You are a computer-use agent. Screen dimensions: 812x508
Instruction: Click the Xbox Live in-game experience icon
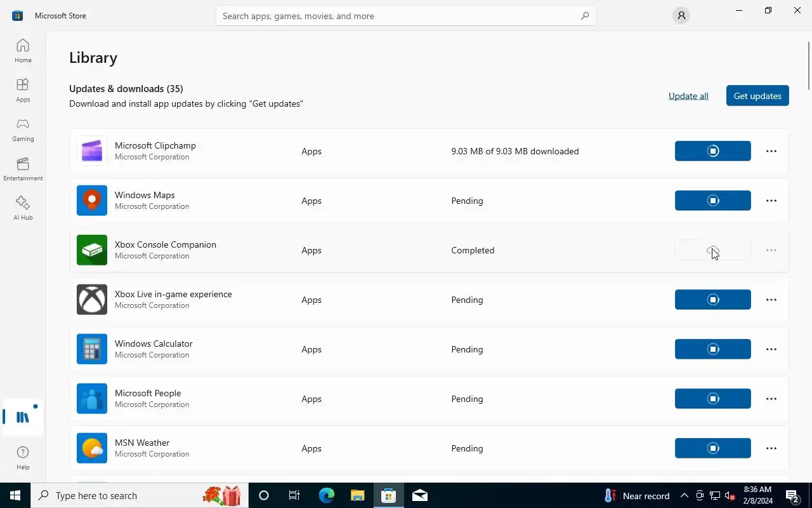click(92, 300)
